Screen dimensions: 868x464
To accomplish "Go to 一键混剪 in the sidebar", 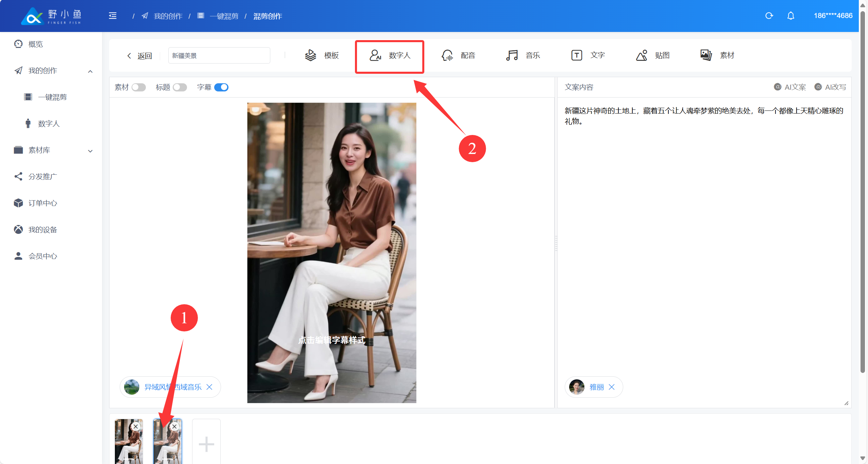I will (52, 97).
